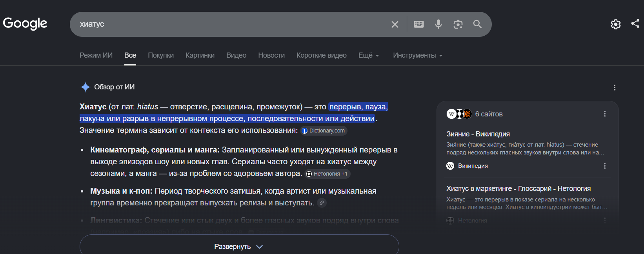The image size is (644, 254).
Task: Open Хиатус в маркетинге - Глоссарий - Нетология
Action: [x=518, y=189]
